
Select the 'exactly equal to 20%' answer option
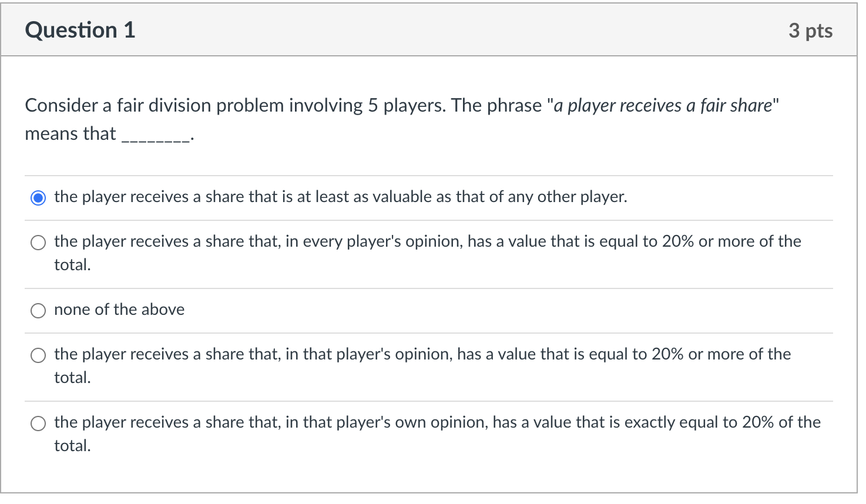point(38,423)
